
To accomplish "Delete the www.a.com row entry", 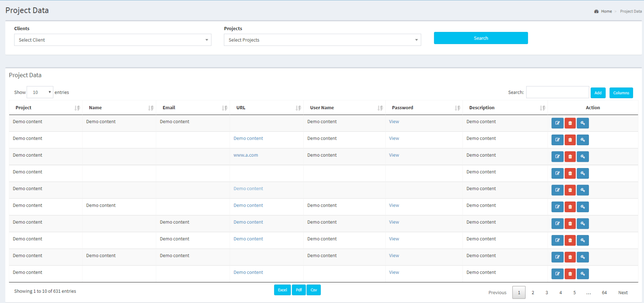I will tap(570, 157).
